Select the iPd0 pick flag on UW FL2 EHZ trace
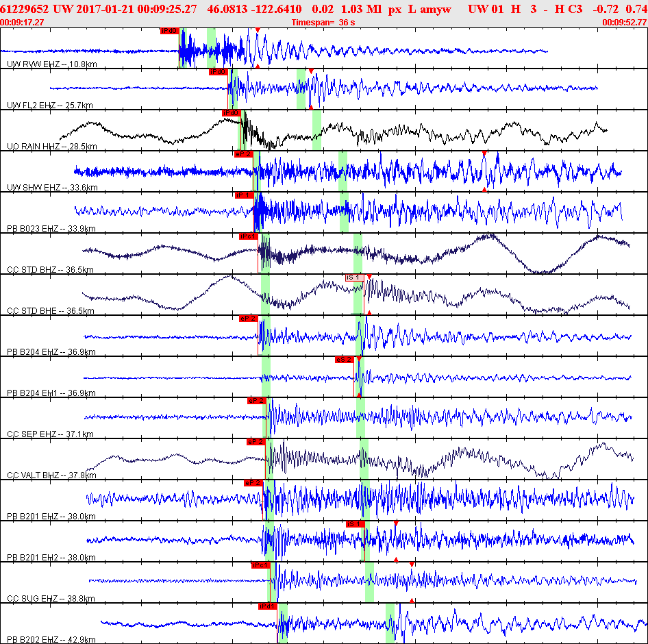648x644 pixels. [x=219, y=72]
